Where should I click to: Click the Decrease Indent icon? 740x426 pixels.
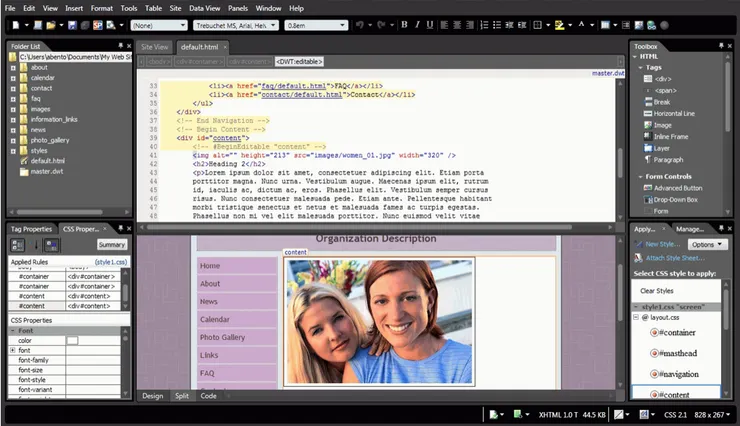click(509, 25)
